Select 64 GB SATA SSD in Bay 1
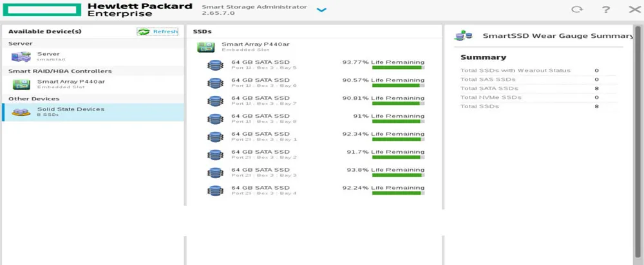Viewport: 644px width, 265px height. (x=260, y=134)
